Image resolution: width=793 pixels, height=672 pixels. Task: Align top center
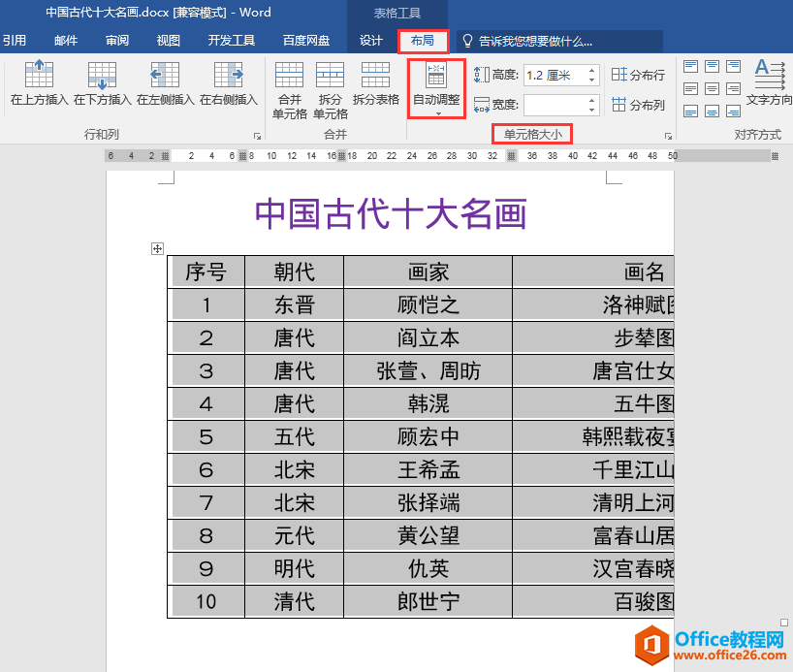[x=713, y=66]
